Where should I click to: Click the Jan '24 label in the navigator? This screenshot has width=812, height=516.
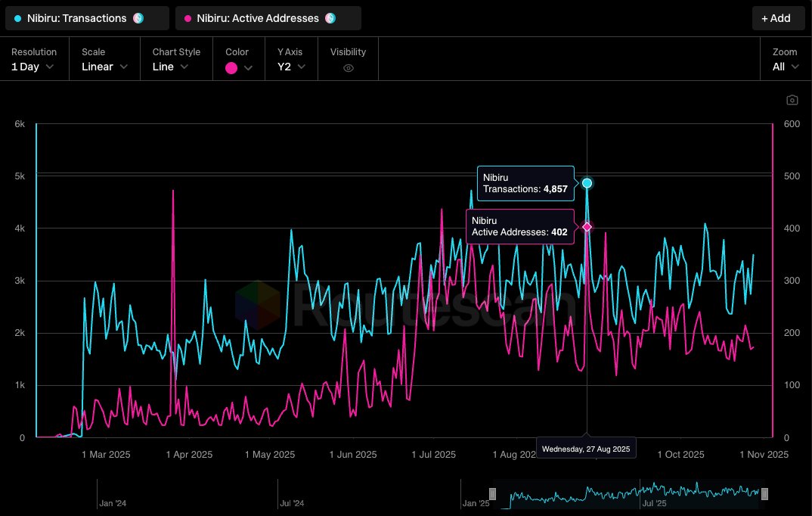[x=113, y=503]
